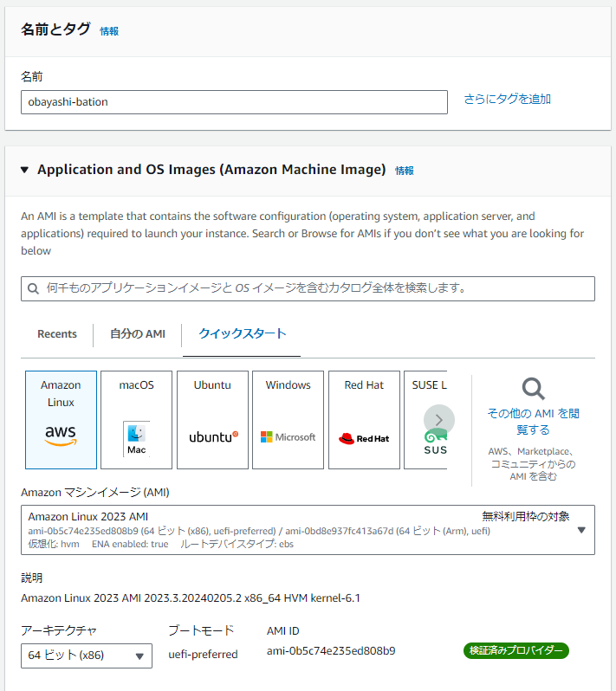Click the 無料利用枠の対象 label

pos(526,516)
